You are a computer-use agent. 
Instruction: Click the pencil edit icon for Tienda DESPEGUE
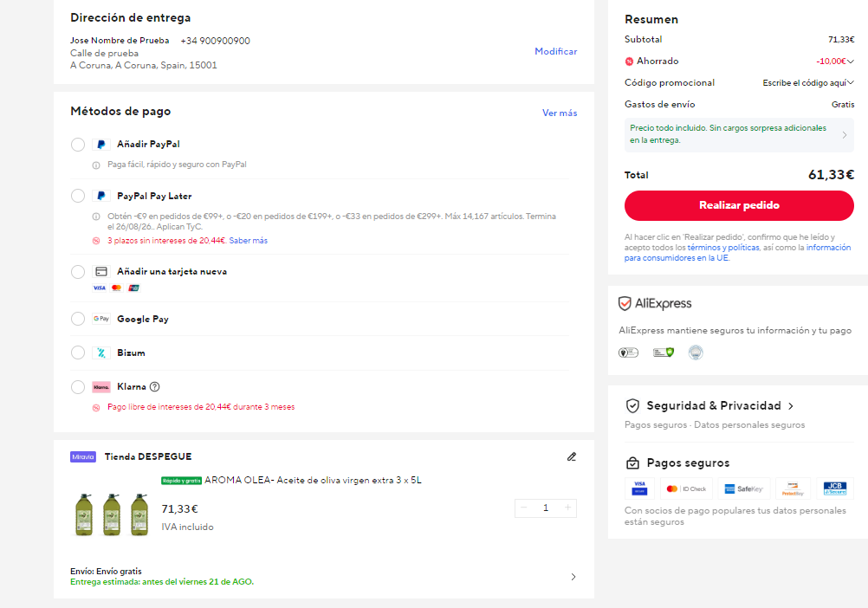pyautogui.click(x=572, y=457)
